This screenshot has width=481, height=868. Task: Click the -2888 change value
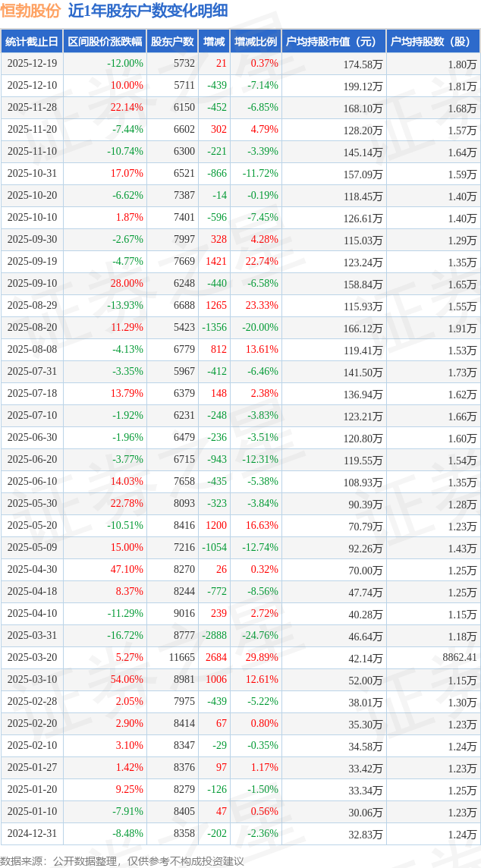coord(216,636)
